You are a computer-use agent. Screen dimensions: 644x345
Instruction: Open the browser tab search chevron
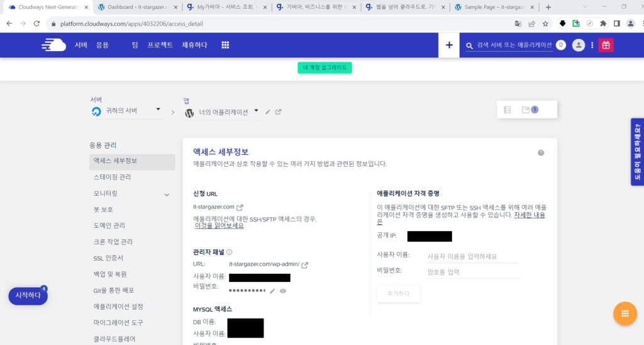click(585, 7)
